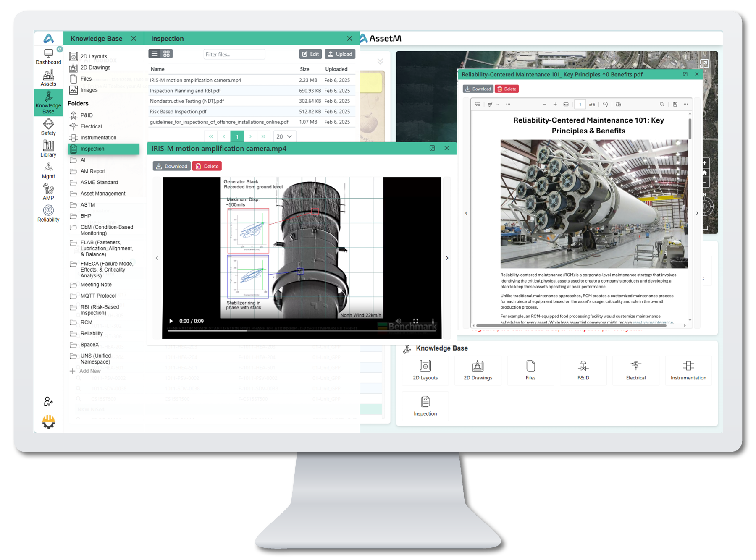The width and height of the screenshot is (756, 560).
Task: Open the Reliability module icon
Action: 48,213
